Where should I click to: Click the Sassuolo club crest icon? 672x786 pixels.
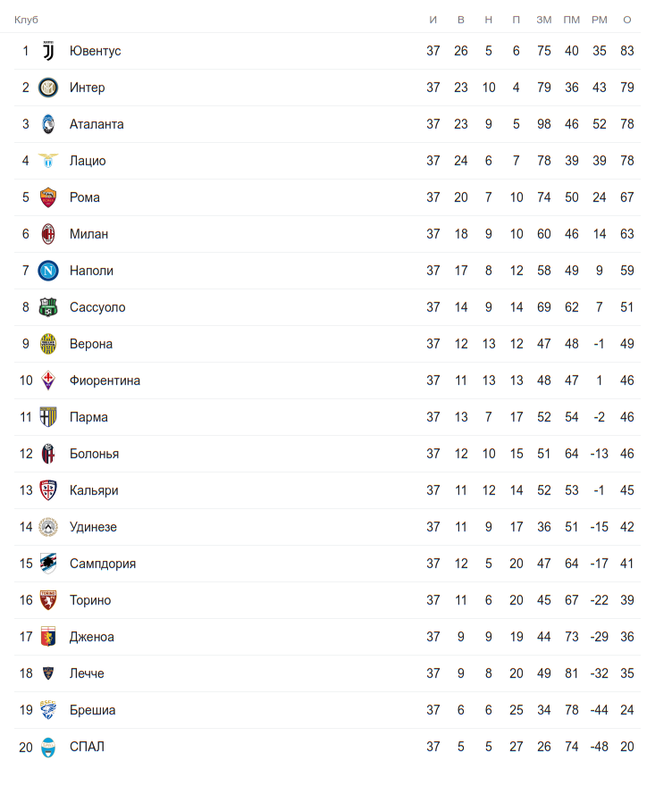(x=48, y=307)
